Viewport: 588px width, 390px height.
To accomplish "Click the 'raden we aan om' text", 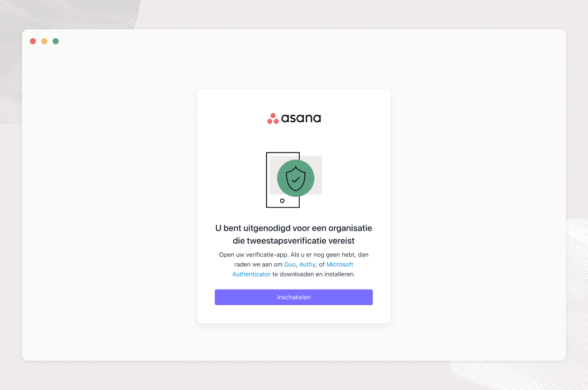I will point(258,264).
